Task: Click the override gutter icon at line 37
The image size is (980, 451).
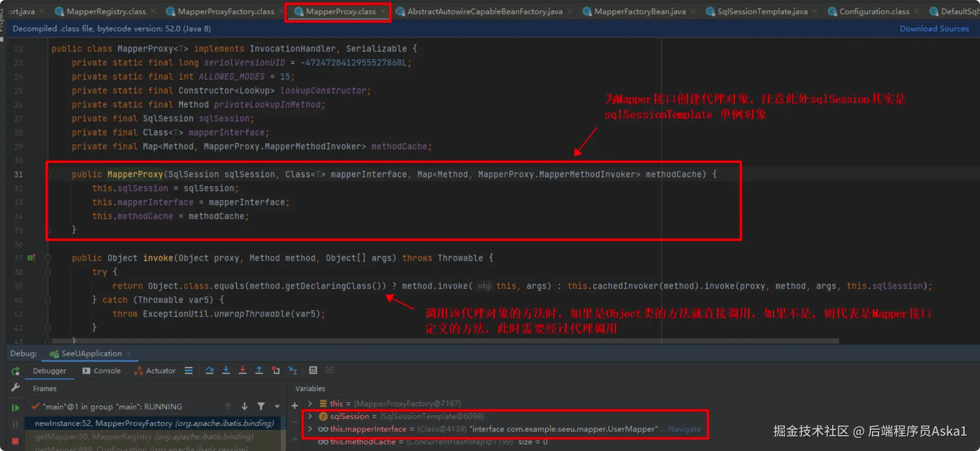Action: coord(31,258)
